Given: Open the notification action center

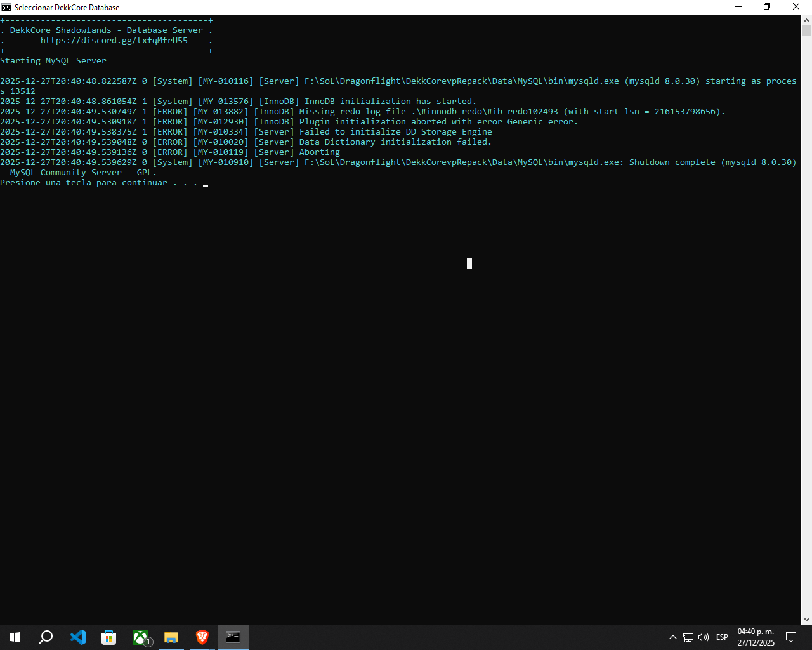Looking at the screenshot, I should point(791,637).
